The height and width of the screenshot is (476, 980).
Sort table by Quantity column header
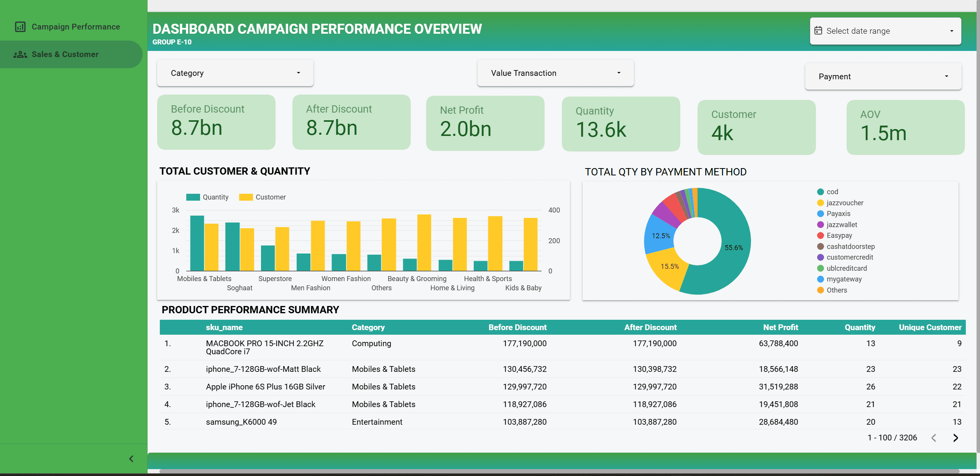(x=860, y=327)
